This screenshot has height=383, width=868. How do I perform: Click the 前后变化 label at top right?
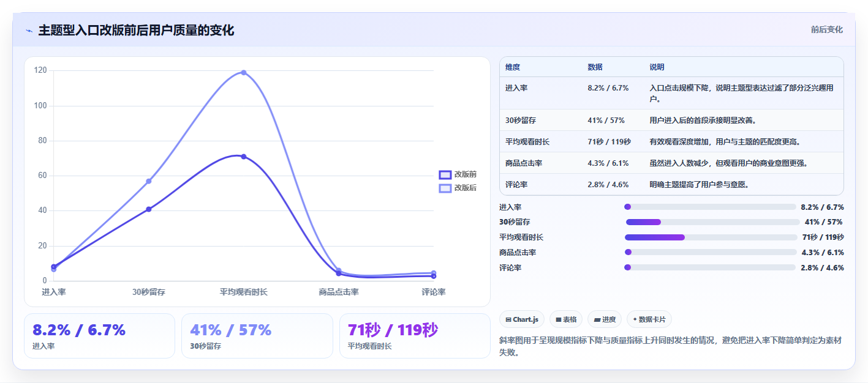click(x=826, y=29)
